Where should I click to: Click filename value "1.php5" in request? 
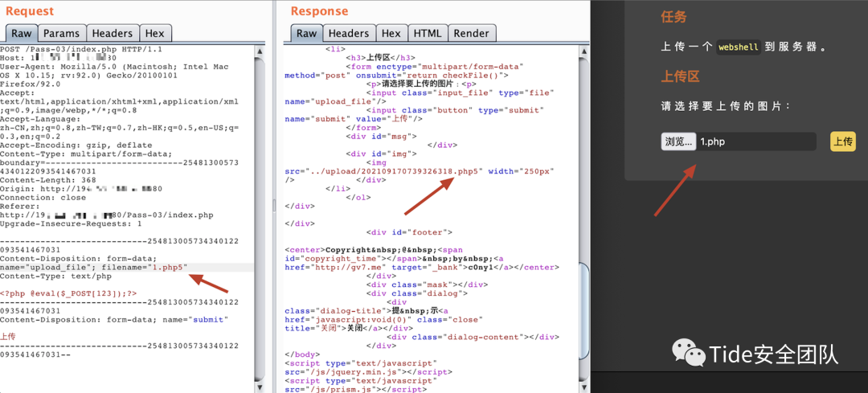[x=168, y=268]
